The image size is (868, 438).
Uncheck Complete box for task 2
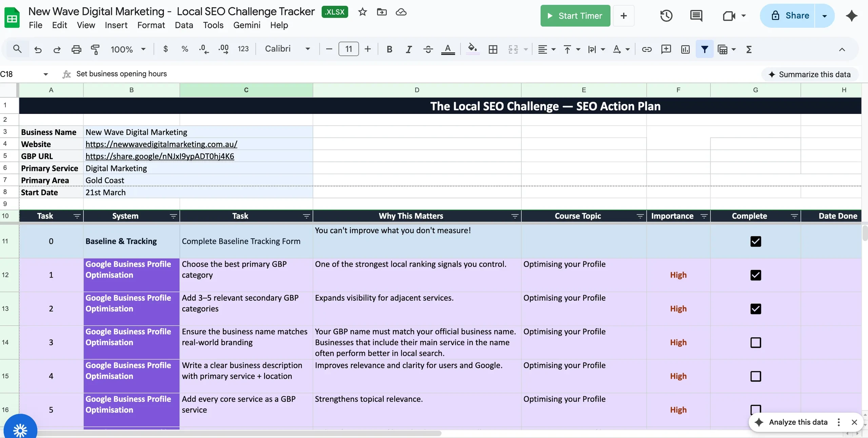[755, 309]
